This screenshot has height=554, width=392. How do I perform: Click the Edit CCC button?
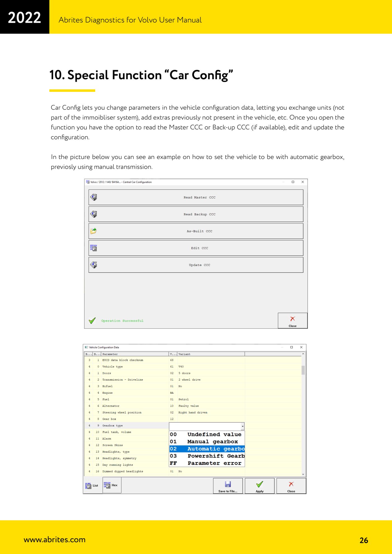click(x=196, y=248)
